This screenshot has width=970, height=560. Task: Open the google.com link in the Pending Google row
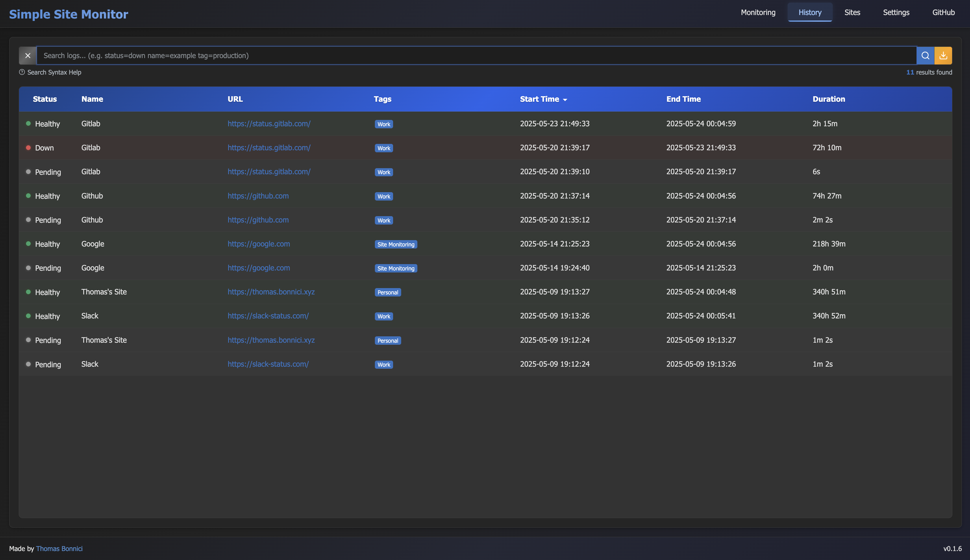(258, 268)
